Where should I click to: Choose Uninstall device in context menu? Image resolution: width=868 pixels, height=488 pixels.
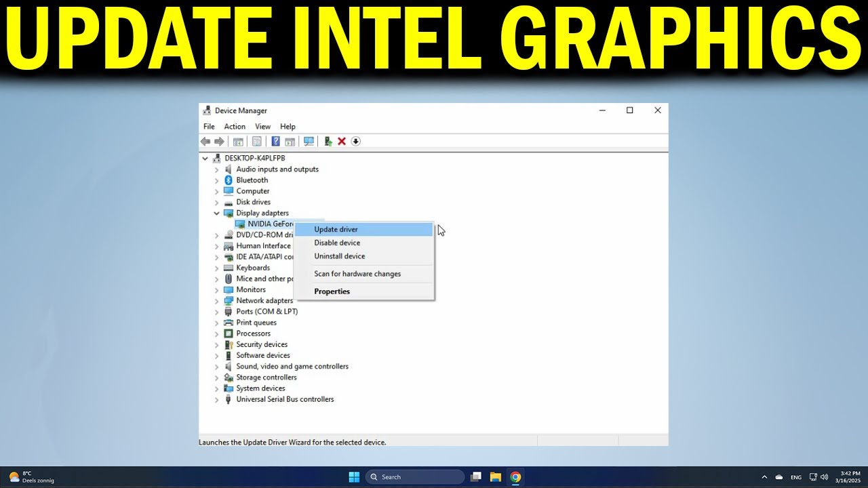[364, 256]
